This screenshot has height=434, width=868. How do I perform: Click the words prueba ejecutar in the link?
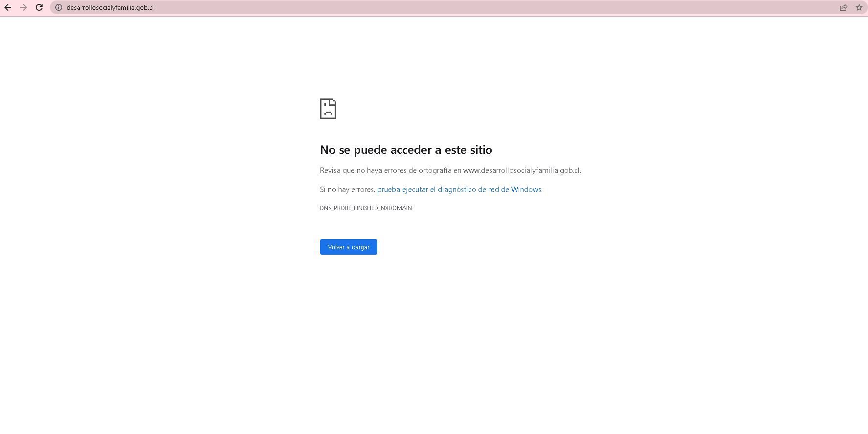[x=402, y=190]
